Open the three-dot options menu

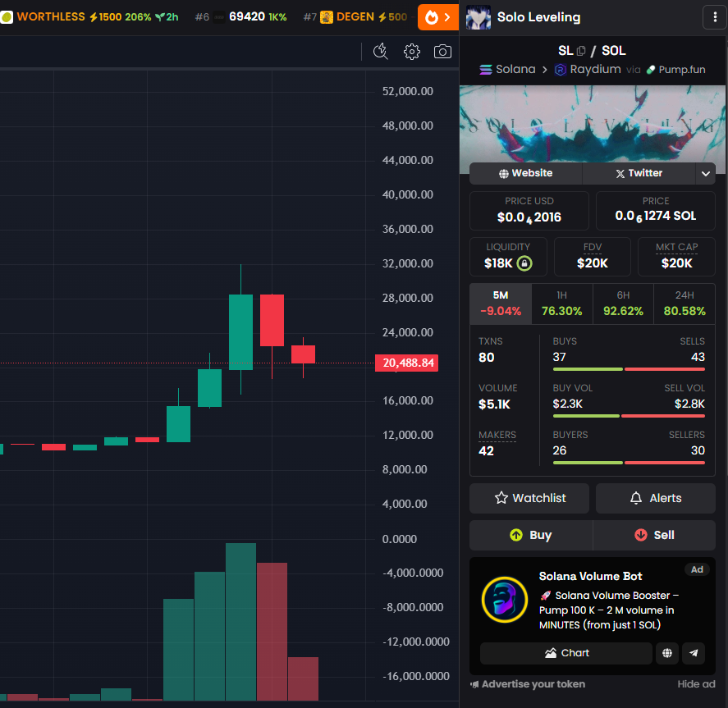point(715,17)
